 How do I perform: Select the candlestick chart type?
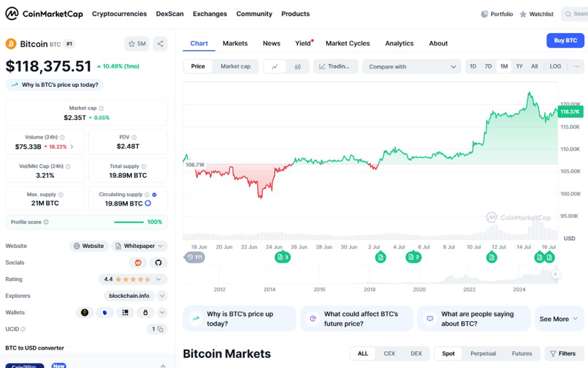(x=297, y=67)
